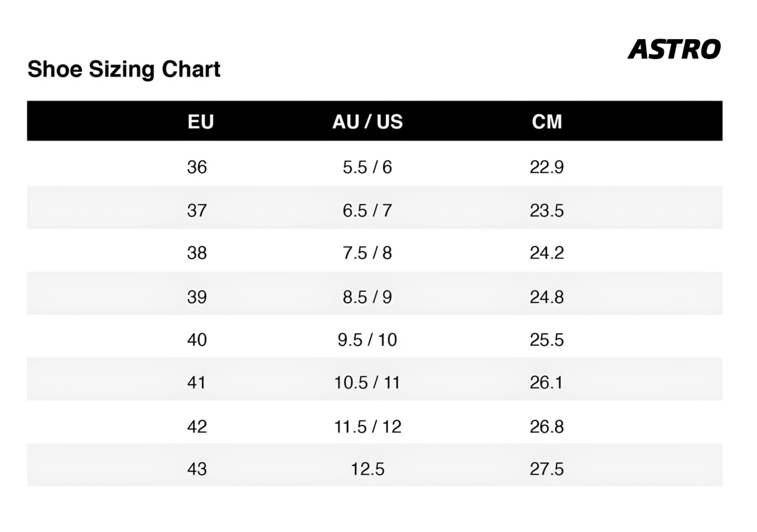This screenshot has width=757, height=532.
Task: Click EU size 40 cell
Action: click(x=197, y=340)
